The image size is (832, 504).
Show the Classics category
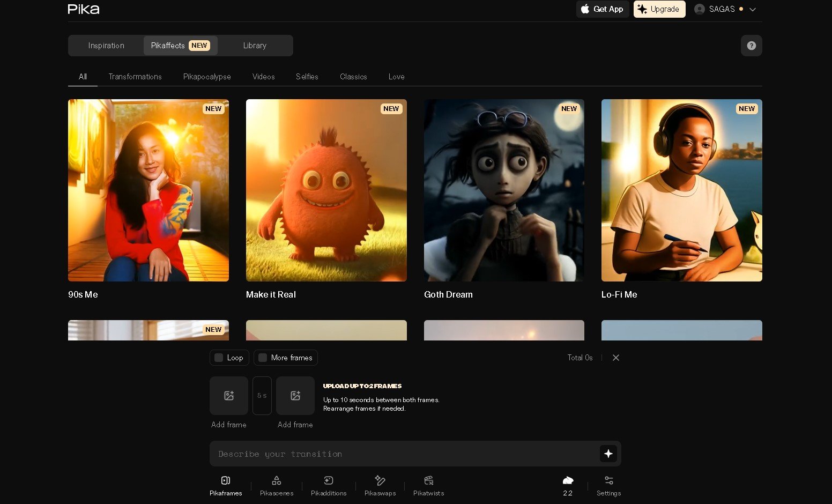tap(353, 77)
